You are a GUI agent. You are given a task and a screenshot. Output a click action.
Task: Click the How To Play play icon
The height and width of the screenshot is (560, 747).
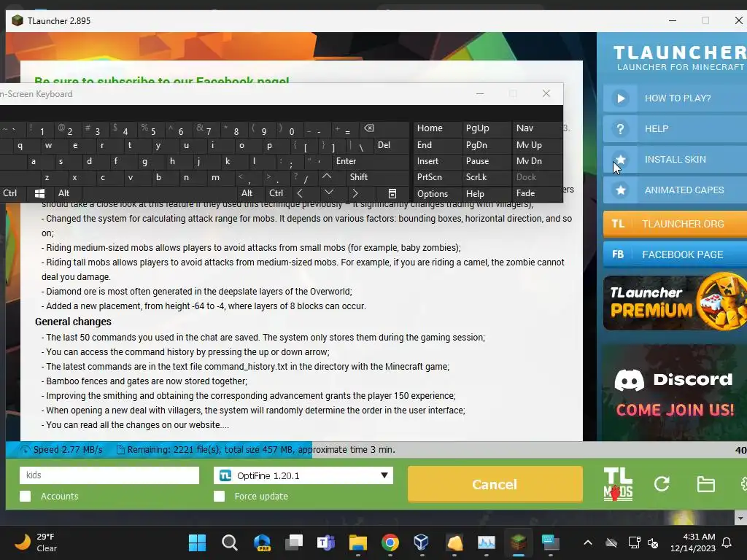[x=620, y=98]
